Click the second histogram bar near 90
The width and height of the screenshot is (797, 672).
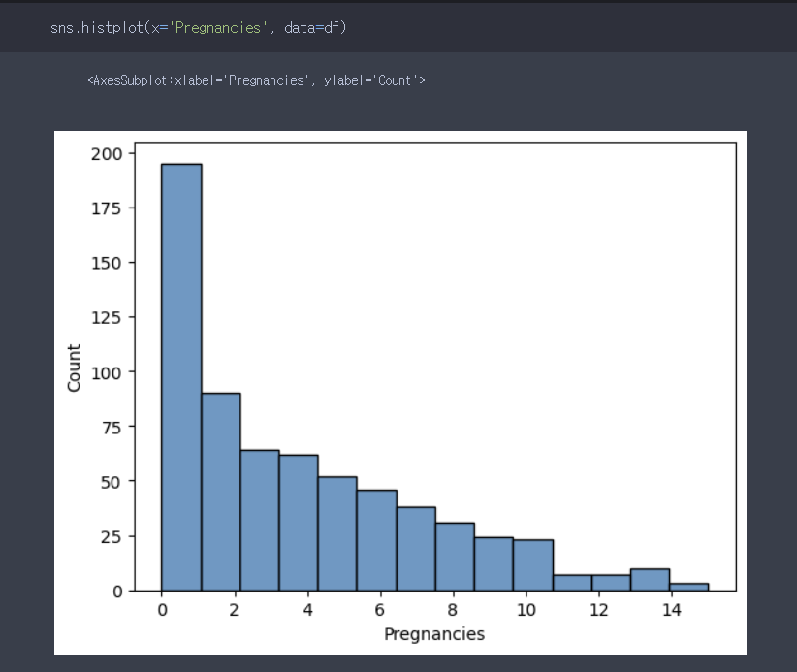pyautogui.click(x=221, y=492)
